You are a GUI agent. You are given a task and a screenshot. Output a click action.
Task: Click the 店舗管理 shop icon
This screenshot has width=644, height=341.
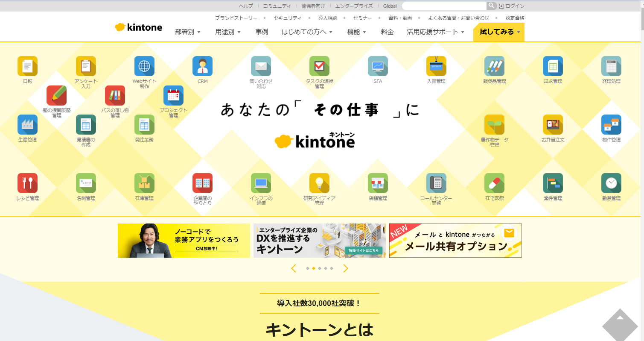point(378,183)
